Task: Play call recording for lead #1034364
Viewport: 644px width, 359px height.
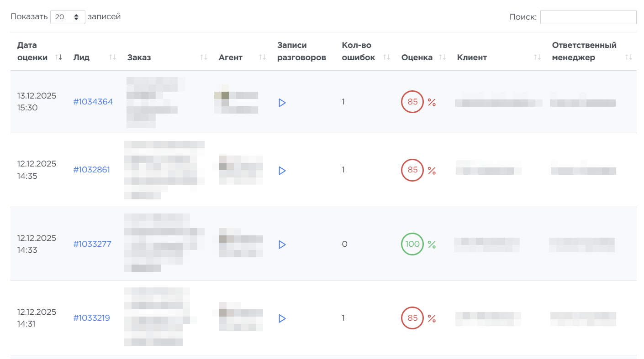Action: 282,103
